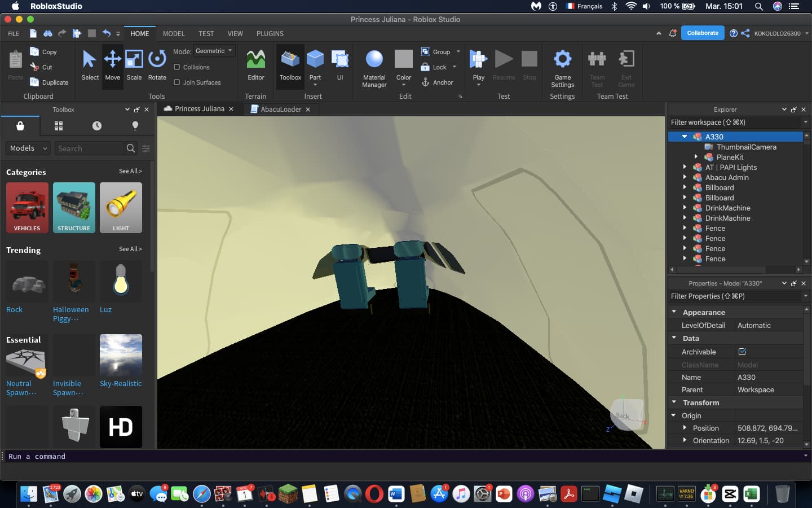The width and height of the screenshot is (812, 508).
Task: Undo the last action in quick toolbar
Action: click(106, 33)
